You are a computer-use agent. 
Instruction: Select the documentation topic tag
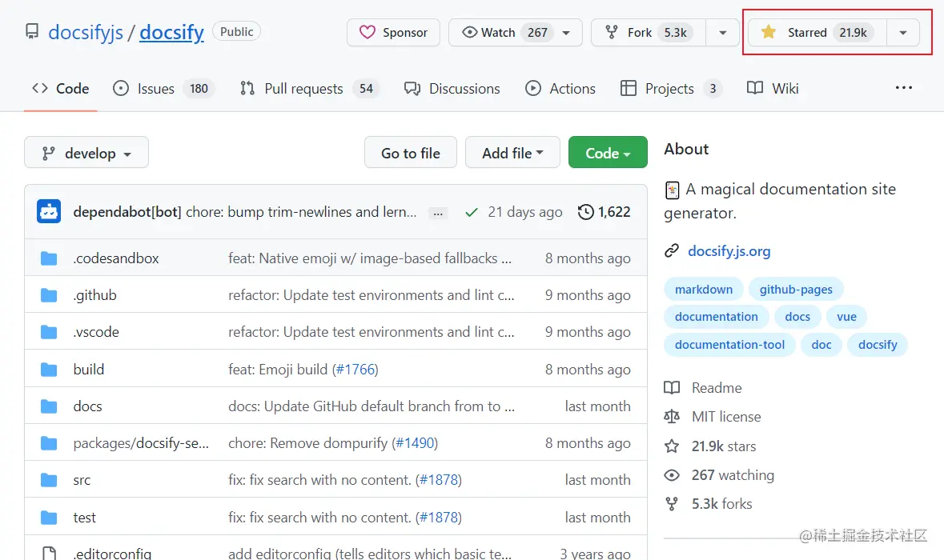(x=717, y=316)
